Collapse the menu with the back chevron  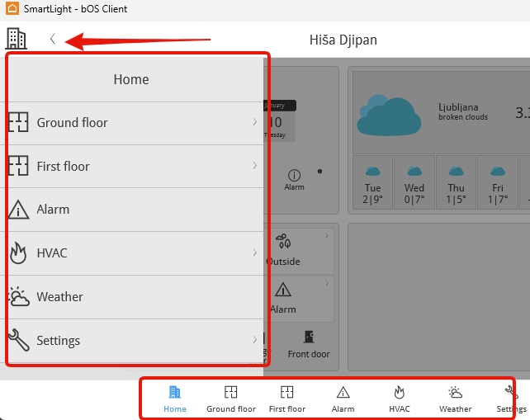53,39
